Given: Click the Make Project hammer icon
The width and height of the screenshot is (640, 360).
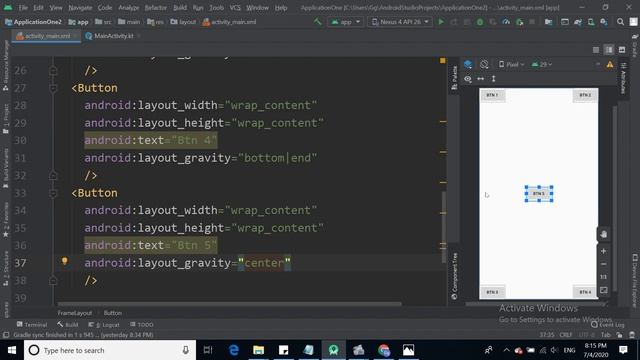Looking at the screenshot, I should coord(318,22).
